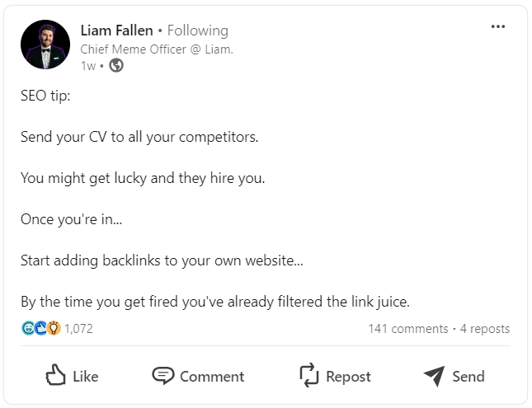Open the three-dots post options menu
Viewport: 532px width, 408px height.
497,27
